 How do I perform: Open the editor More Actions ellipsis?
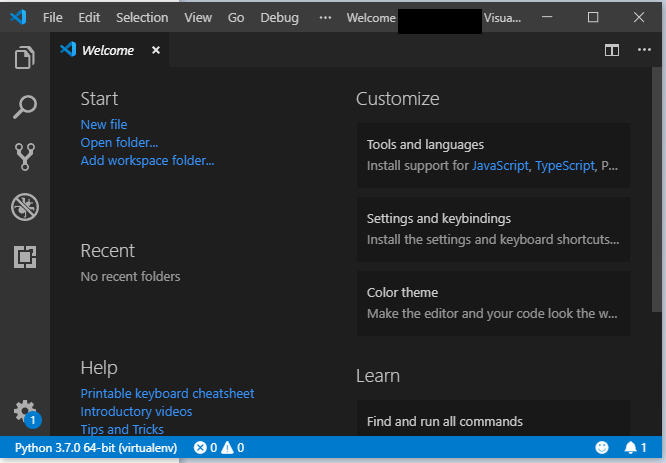(x=644, y=50)
